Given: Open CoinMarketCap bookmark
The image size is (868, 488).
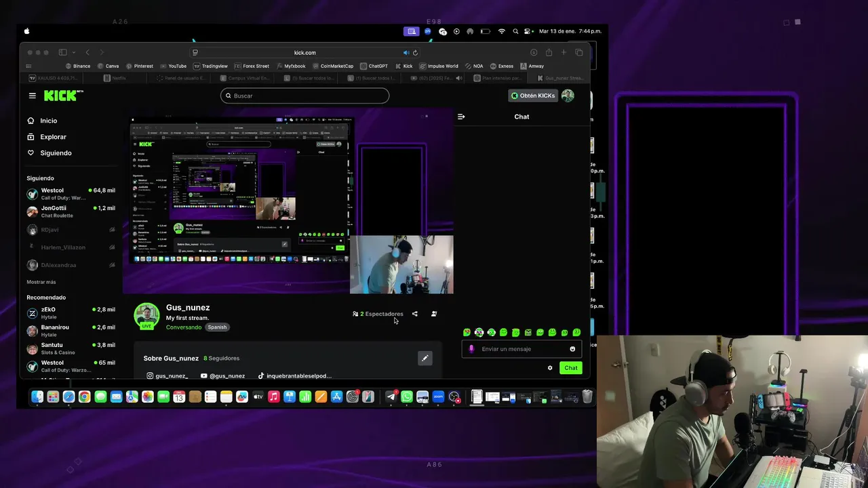Looking at the screenshot, I should [x=333, y=66].
